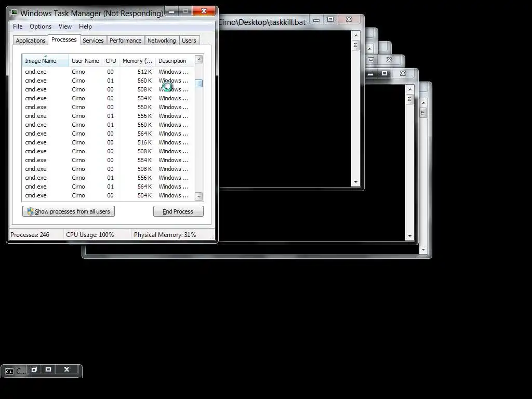Click process list scrollbar down arrow
Viewport: 532px width, 399px height.
pos(199,196)
